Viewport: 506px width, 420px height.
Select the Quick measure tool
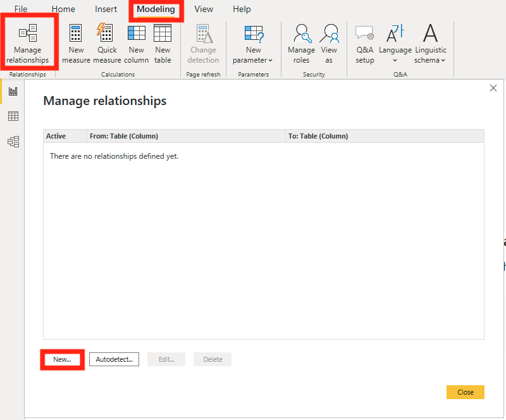(x=106, y=42)
